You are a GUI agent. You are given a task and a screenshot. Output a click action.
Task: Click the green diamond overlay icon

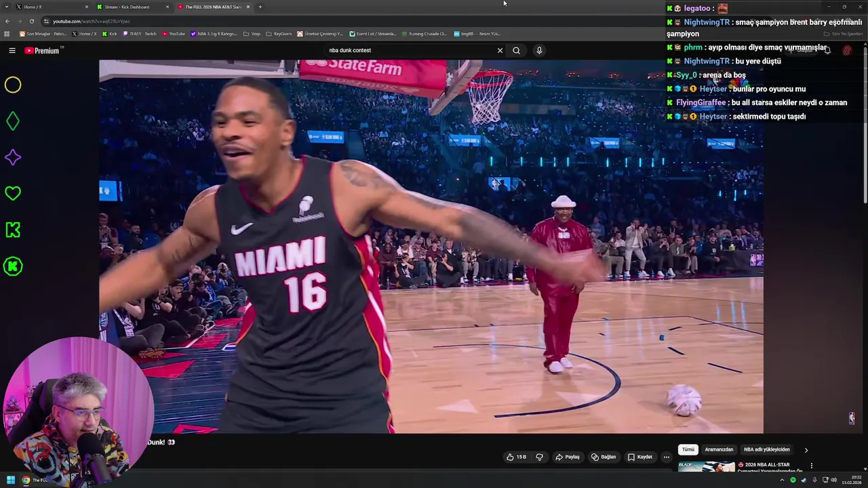[13, 121]
